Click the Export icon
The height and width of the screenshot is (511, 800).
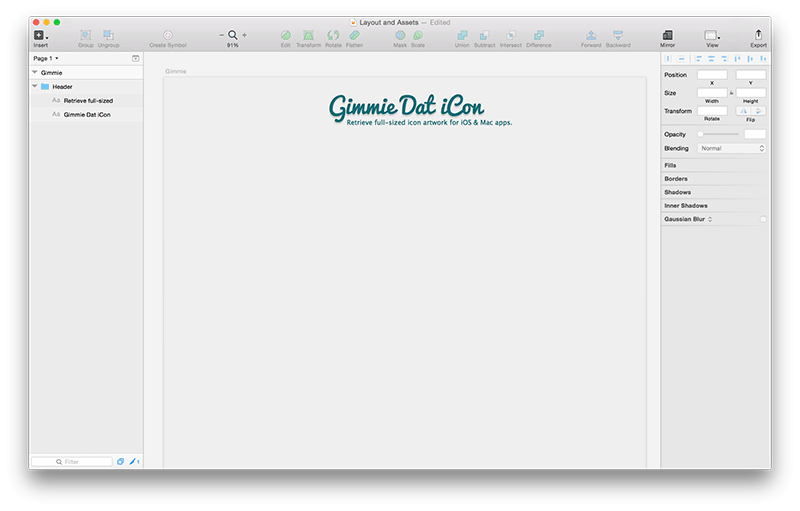758,36
